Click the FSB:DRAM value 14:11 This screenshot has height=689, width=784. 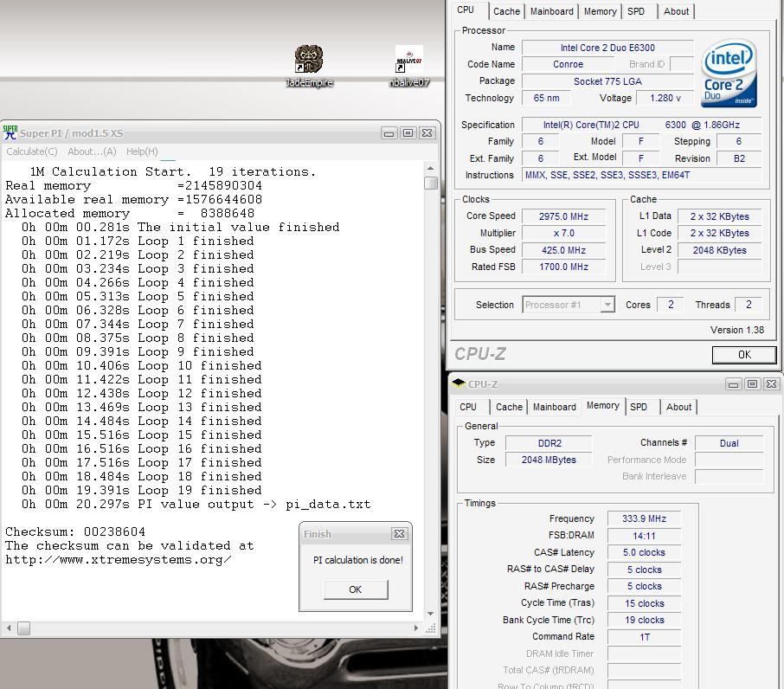[644, 536]
